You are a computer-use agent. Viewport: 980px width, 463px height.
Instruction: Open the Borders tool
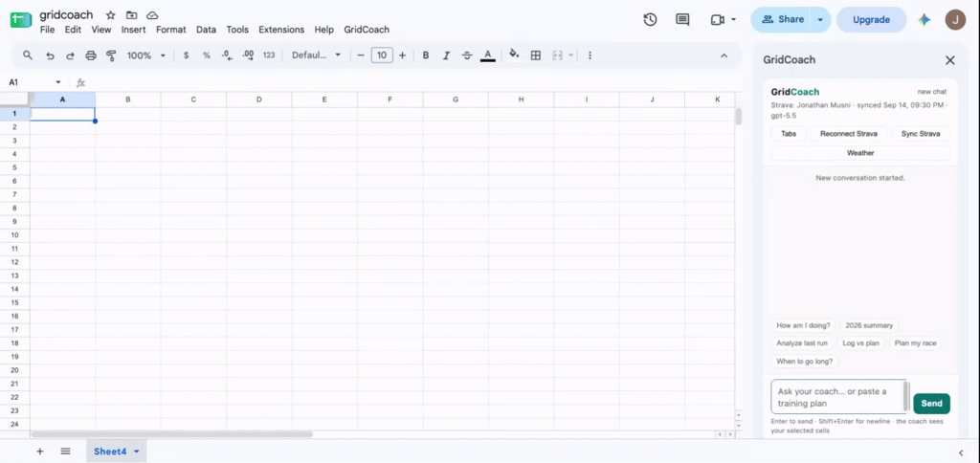[x=536, y=55]
